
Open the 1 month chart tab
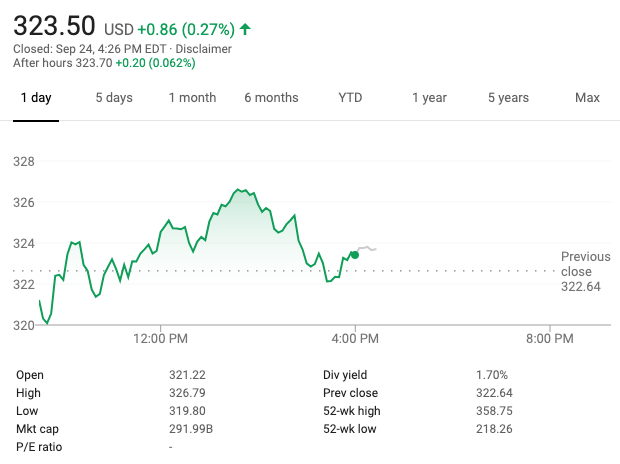(x=192, y=98)
